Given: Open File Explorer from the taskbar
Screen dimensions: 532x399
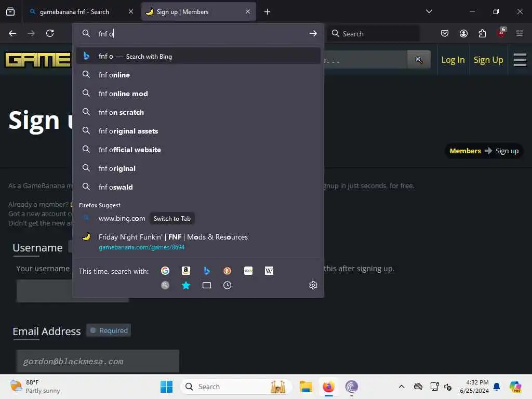Looking at the screenshot, I should (305, 387).
